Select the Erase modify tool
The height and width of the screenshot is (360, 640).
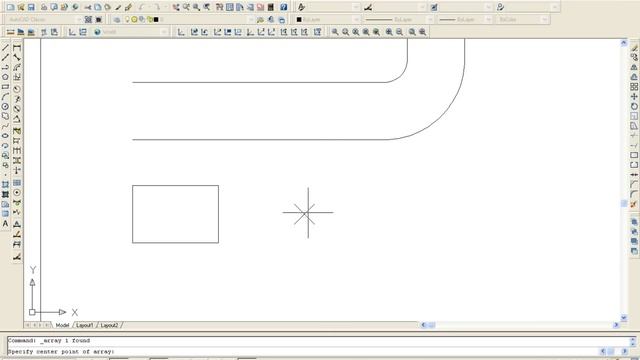pyautogui.click(x=634, y=47)
